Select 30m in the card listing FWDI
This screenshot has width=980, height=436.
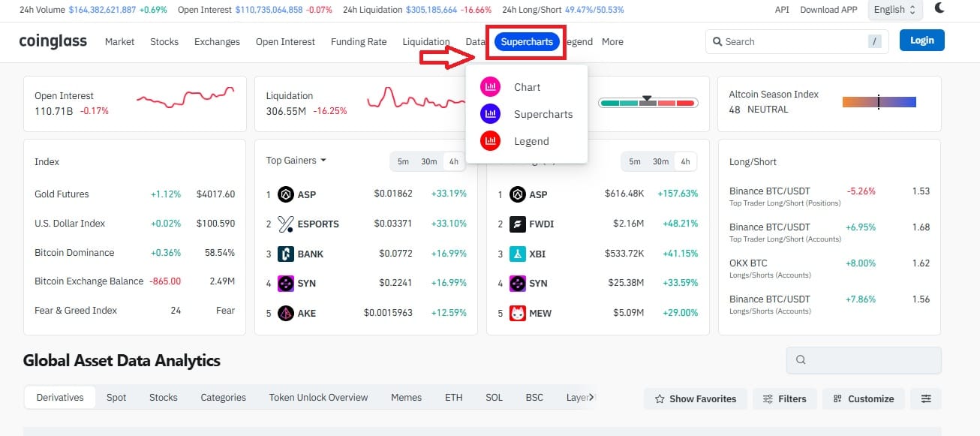tap(660, 161)
